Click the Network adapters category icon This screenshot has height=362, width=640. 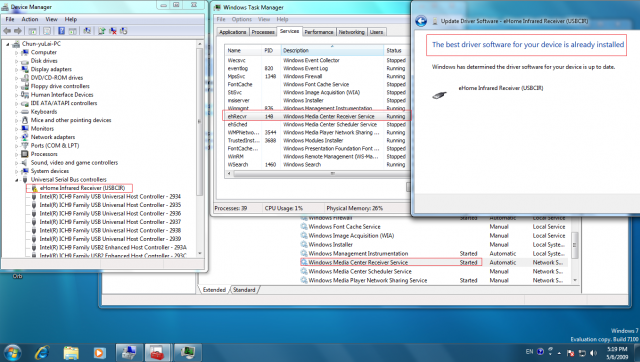(x=25, y=137)
